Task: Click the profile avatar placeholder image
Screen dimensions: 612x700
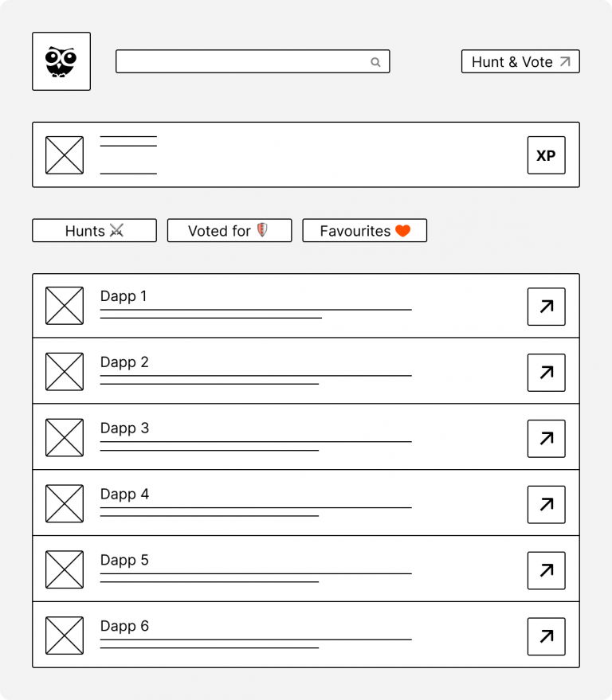Action: (65, 155)
